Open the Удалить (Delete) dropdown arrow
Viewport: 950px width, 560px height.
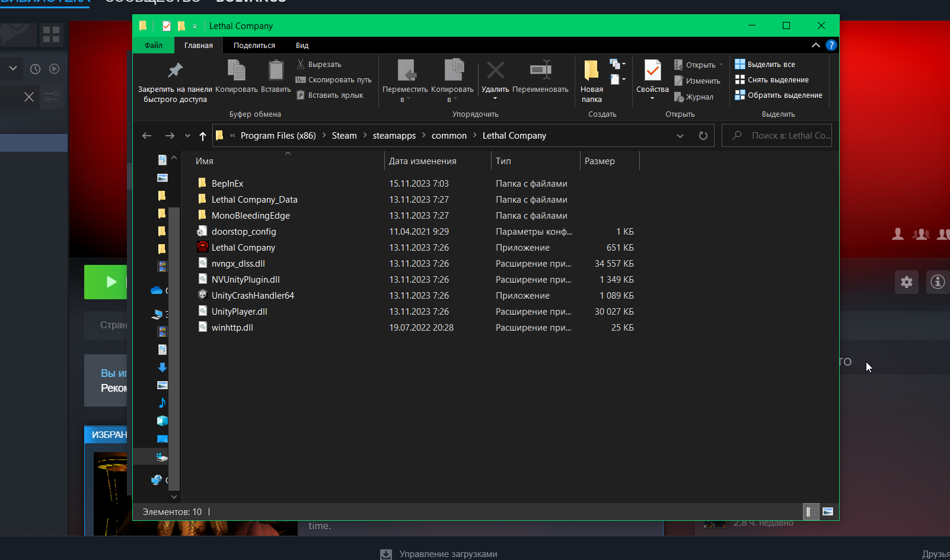pos(495,98)
